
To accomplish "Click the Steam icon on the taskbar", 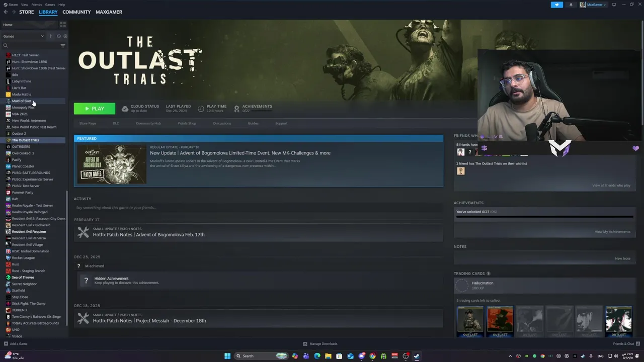I will (417, 356).
